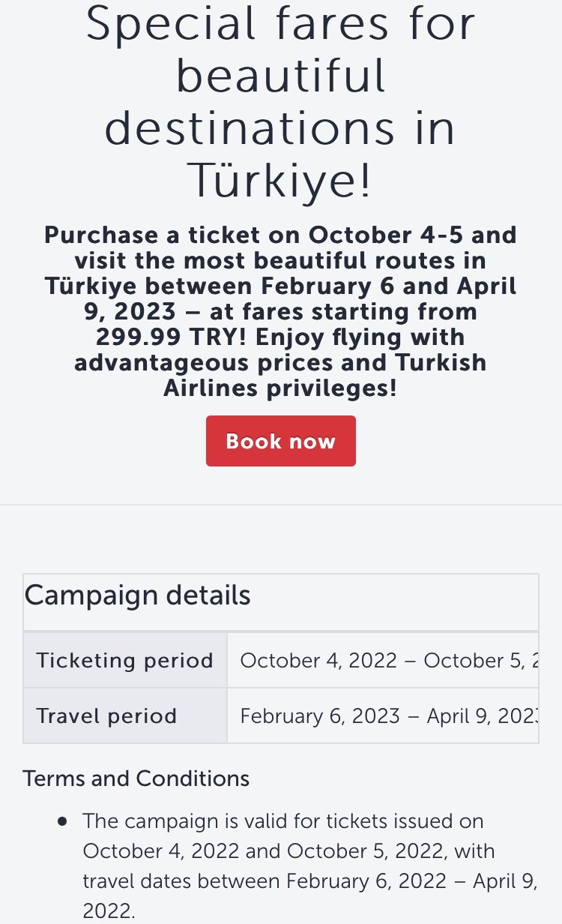
Task: Click the Campaign details table header
Action: [137, 595]
